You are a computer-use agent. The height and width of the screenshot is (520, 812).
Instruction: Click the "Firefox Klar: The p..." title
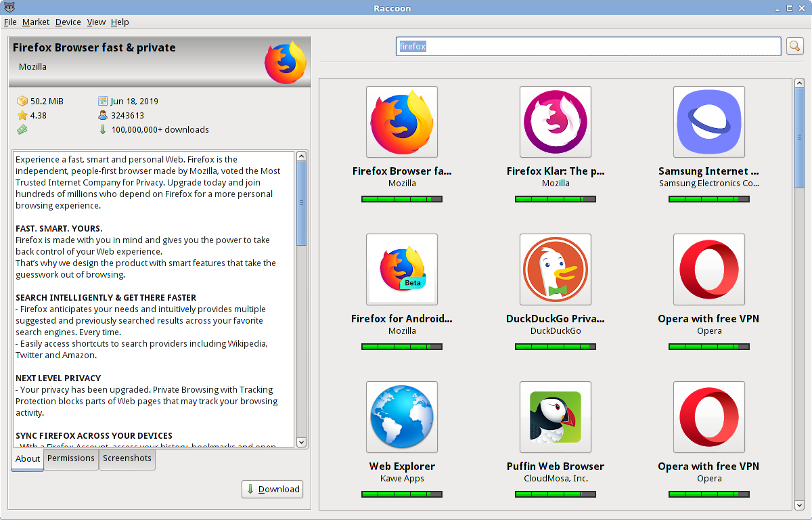pos(556,171)
